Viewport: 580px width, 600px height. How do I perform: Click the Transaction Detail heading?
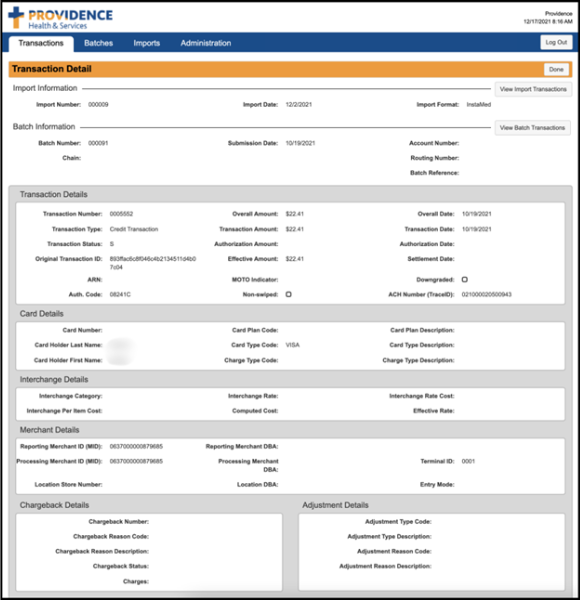click(52, 69)
